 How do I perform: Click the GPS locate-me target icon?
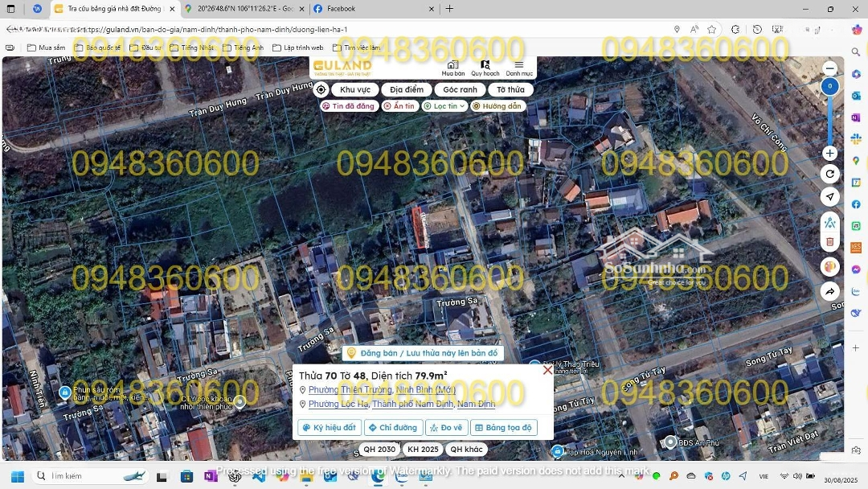(x=321, y=90)
